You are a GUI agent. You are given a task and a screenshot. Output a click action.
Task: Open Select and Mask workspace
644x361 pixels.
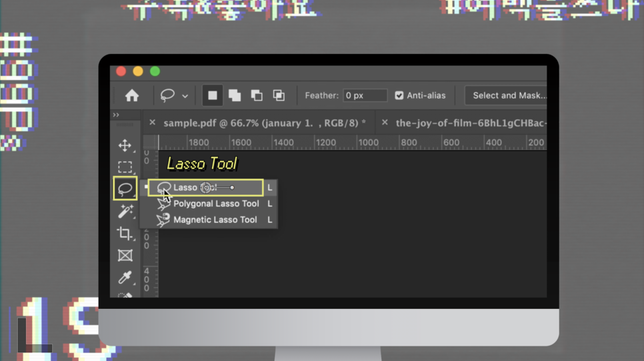[506, 95]
